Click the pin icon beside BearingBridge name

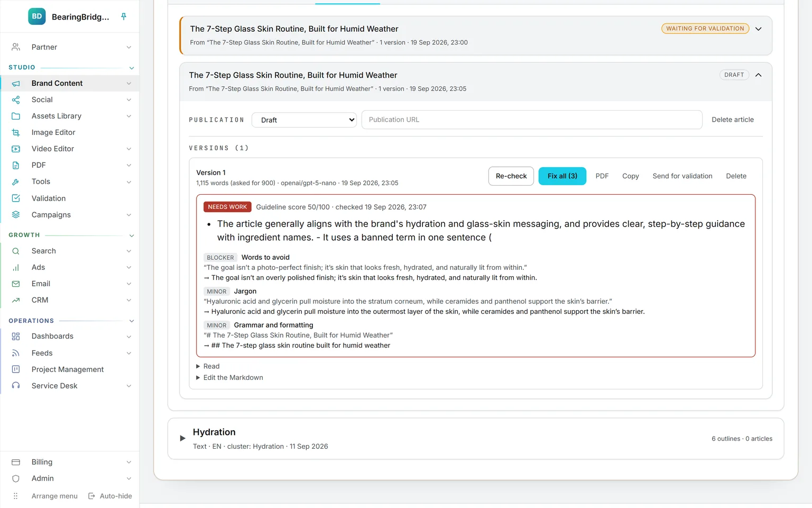124,16
